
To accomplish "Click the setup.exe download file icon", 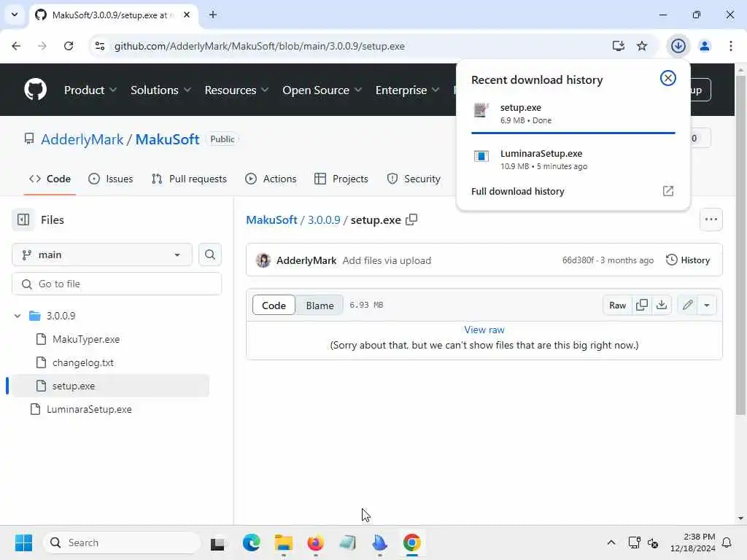I will click(481, 110).
